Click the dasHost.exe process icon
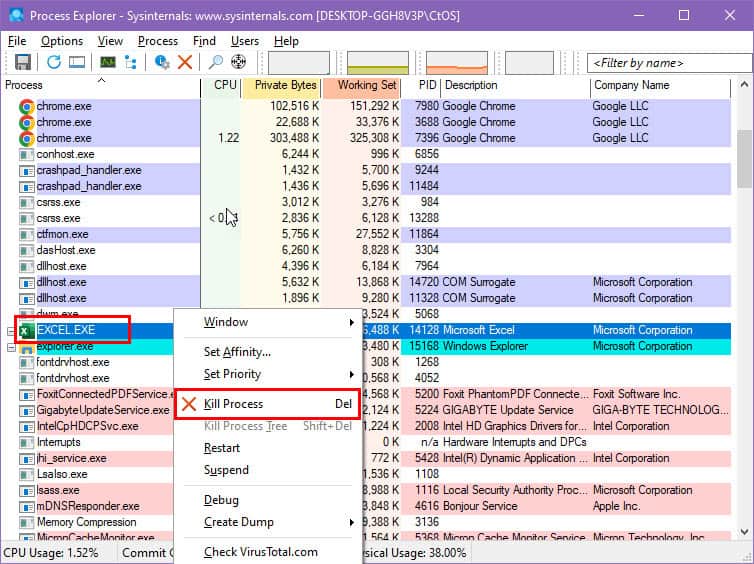 tap(26, 251)
